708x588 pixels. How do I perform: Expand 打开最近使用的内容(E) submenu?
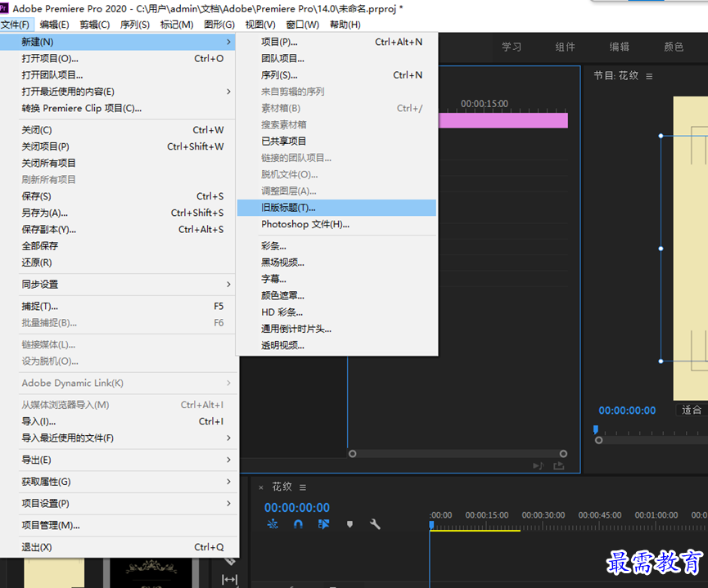118,92
